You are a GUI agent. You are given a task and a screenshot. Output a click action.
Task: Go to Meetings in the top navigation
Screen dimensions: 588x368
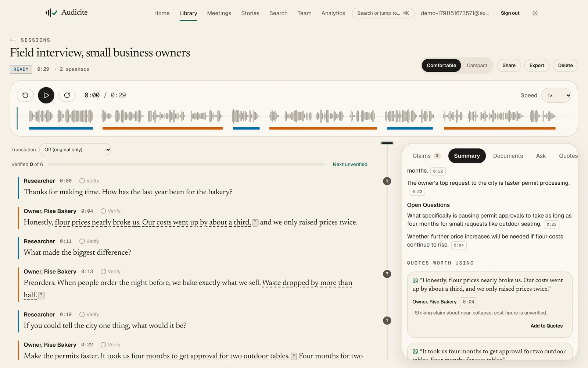point(219,13)
